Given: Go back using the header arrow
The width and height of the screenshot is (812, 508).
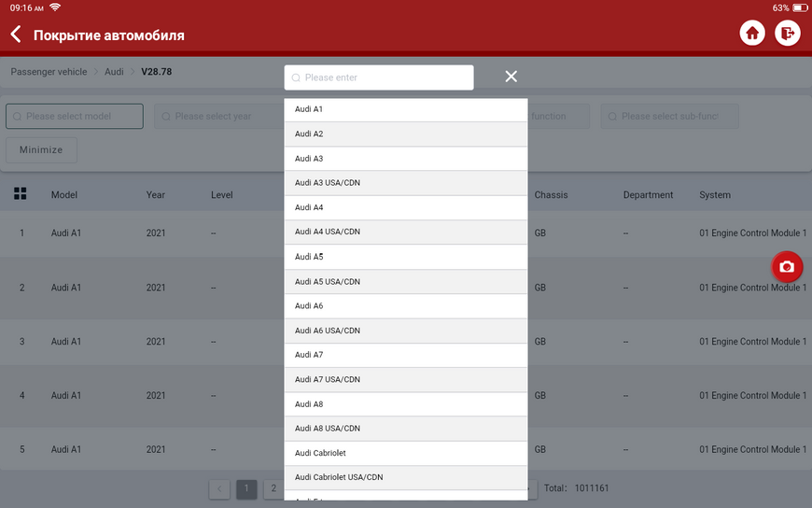Looking at the screenshot, I should pyautogui.click(x=16, y=35).
